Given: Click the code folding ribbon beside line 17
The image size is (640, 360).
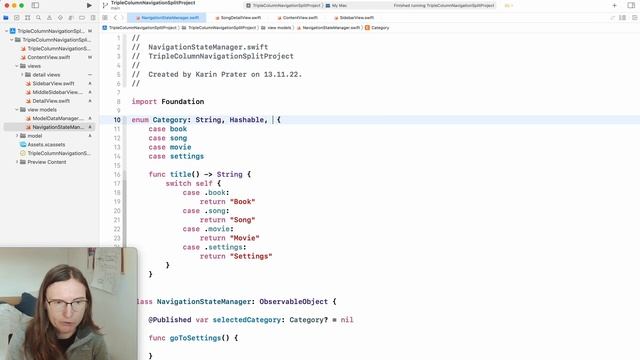Looking at the screenshot, I should pyautogui.click(x=125, y=184).
